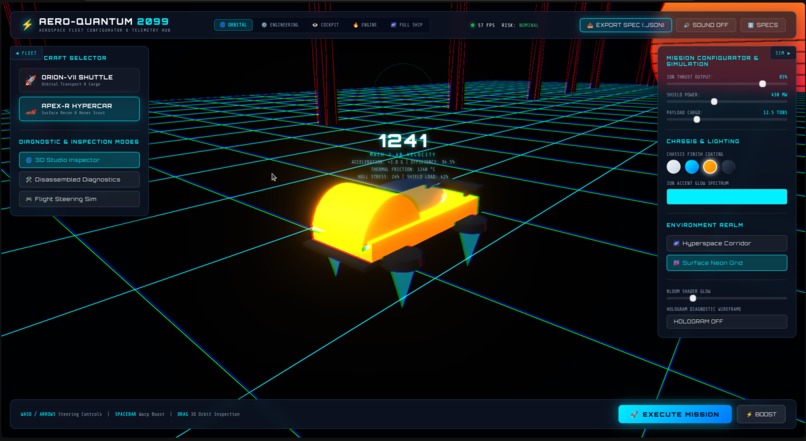Image resolution: width=806 pixels, height=441 pixels.
Task: Click the green FPS status indicator dot
Action: [x=472, y=25]
